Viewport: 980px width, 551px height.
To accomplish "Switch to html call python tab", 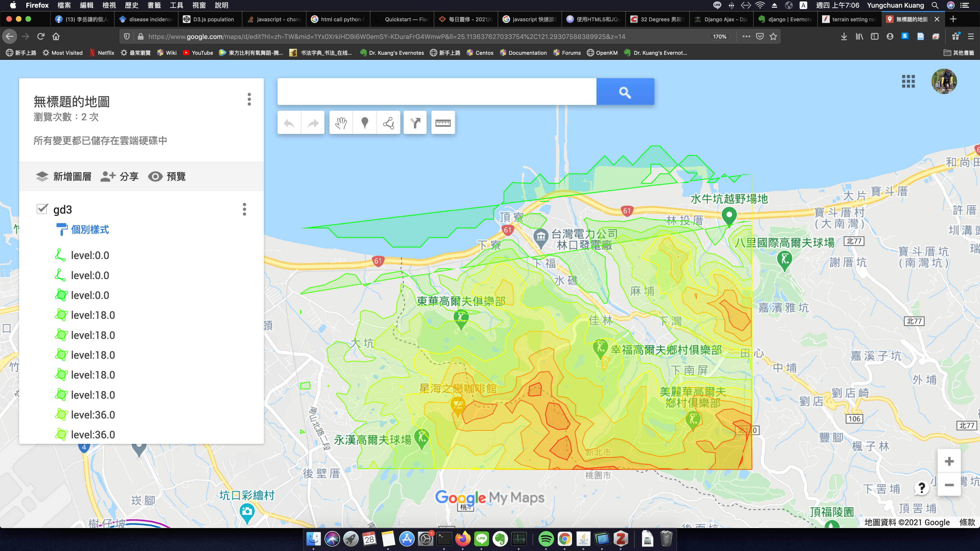I will 338,19.
